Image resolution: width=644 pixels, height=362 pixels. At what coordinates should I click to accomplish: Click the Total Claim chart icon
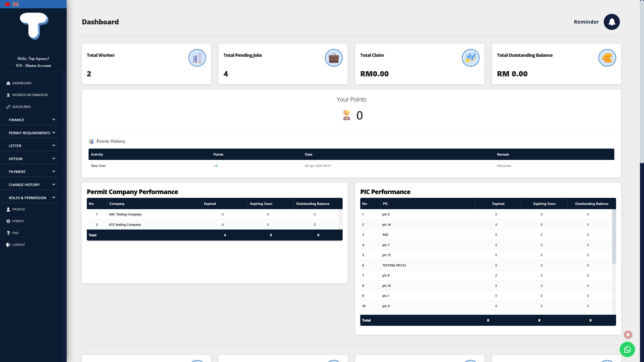coord(470,58)
